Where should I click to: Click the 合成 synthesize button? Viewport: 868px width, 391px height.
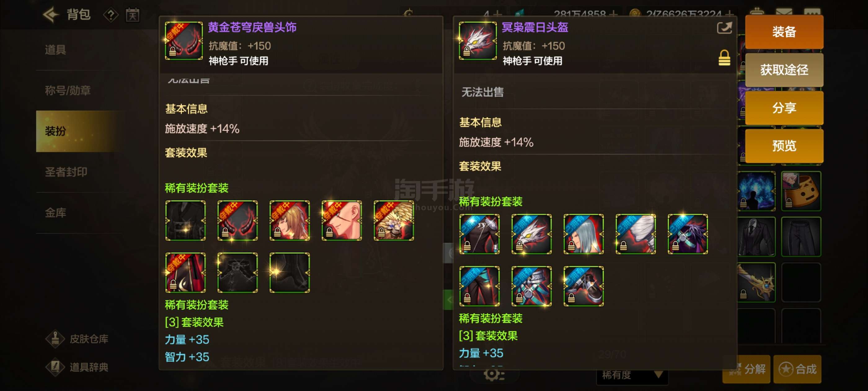click(797, 369)
